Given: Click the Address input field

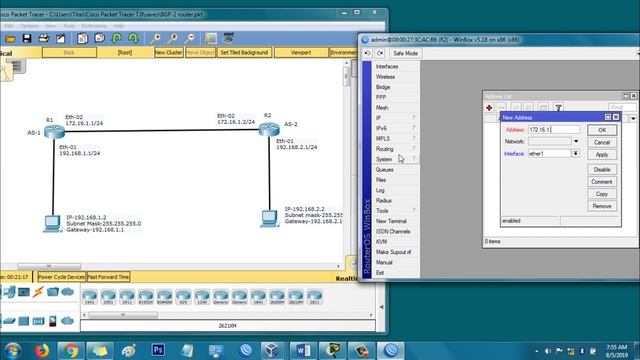Looking at the screenshot, I should (x=553, y=129).
